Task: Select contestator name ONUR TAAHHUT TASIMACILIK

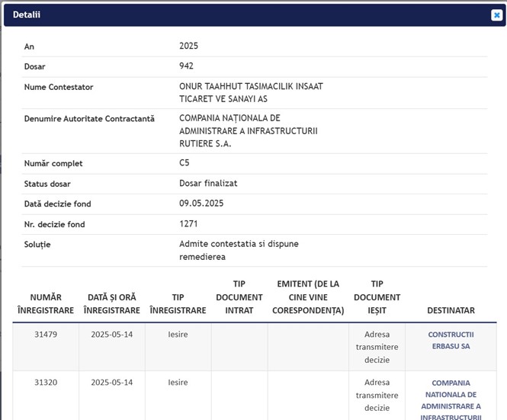Action: pos(251,92)
